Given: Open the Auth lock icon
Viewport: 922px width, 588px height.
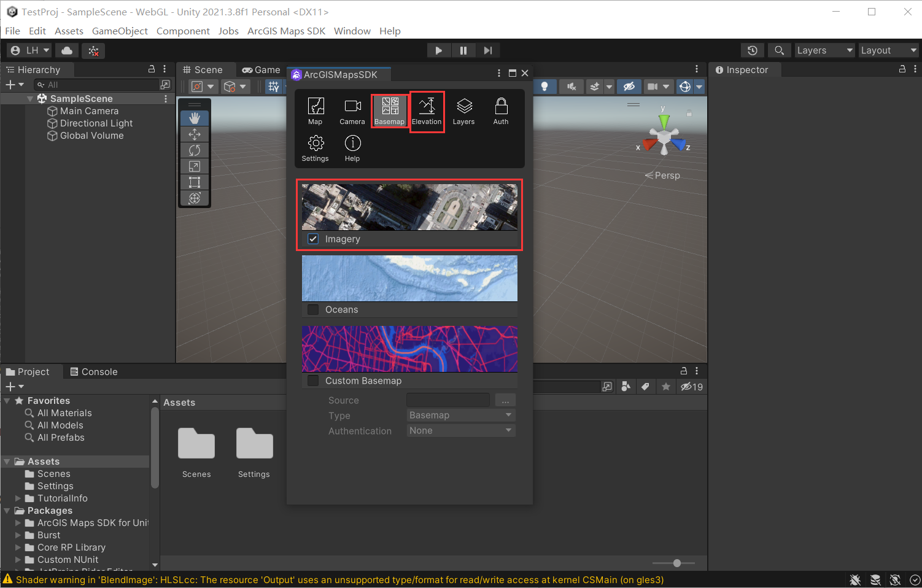Looking at the screenshot, I should 501,110.
